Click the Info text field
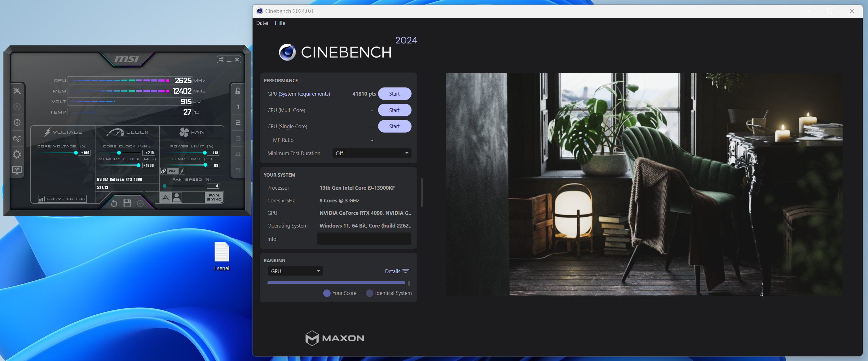The width and height of the screenshot is (868, 361). tap(364, 239)
